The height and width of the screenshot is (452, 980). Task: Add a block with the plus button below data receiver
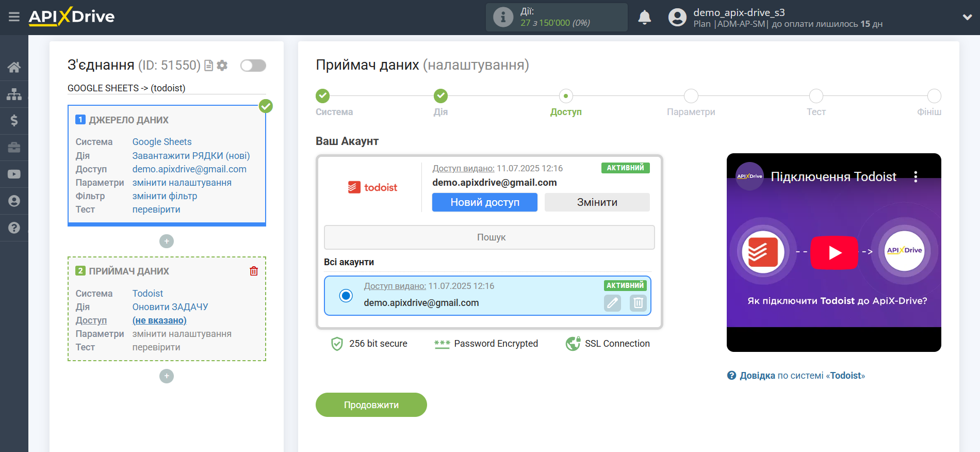tap(167, 376)
